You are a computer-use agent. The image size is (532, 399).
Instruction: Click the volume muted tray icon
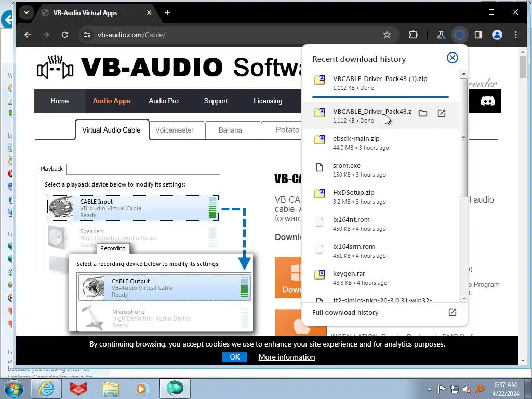(467, 390)
